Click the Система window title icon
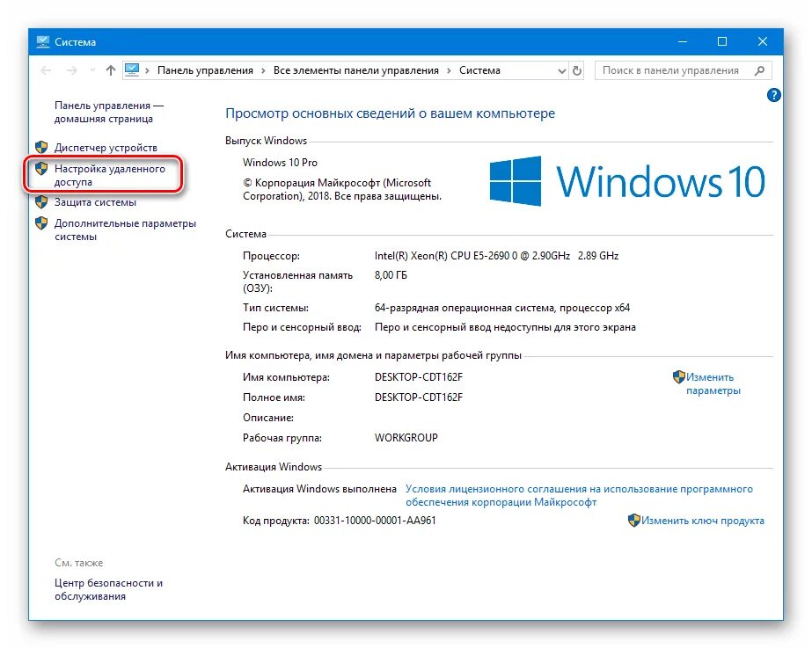The height and width of the screenshot is (649, 812). 43,41
